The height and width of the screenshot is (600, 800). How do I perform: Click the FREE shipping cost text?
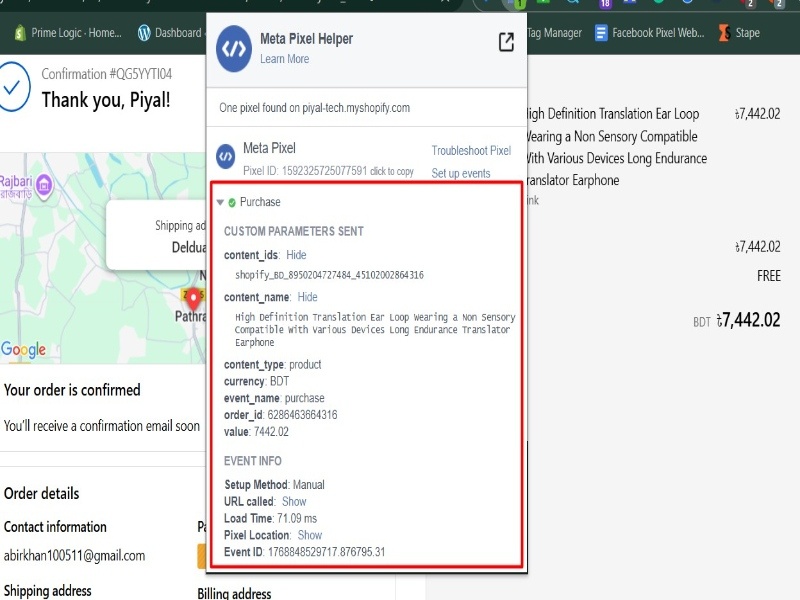[768, 276]
